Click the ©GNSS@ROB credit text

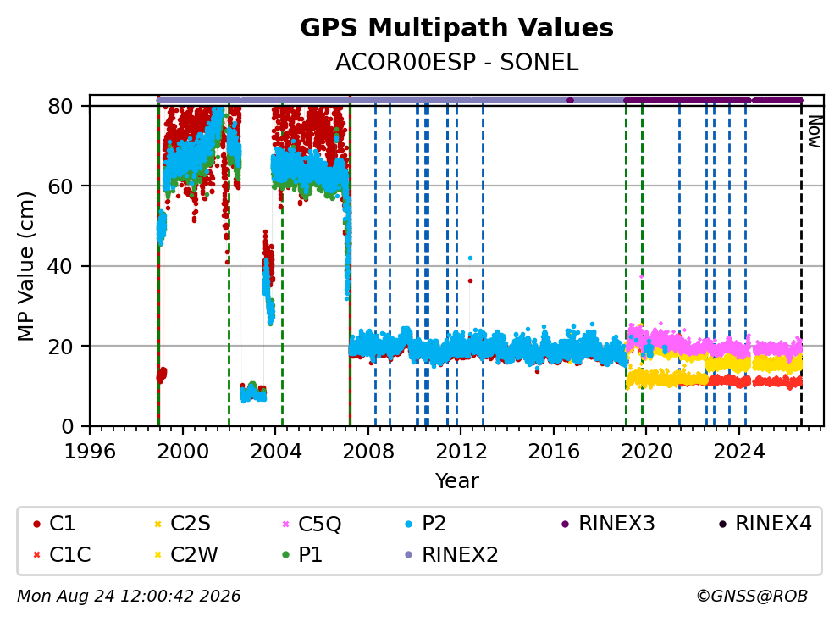pos(752,596)
